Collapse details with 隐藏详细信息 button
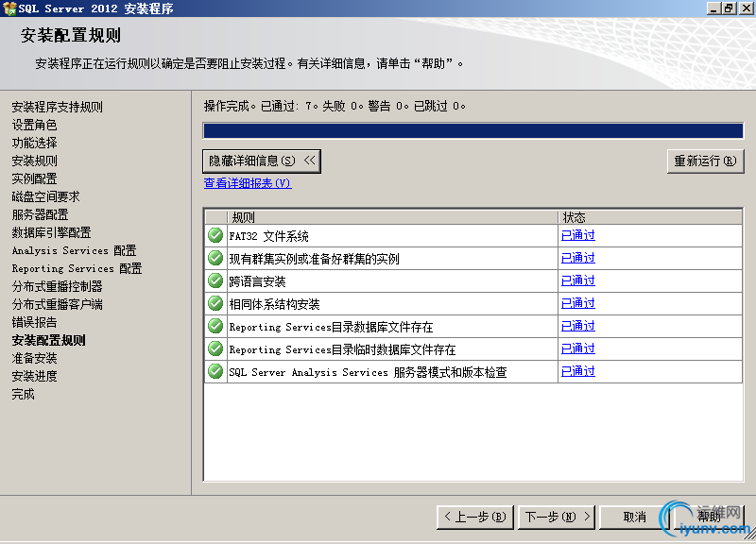The height and width of the screenshot is (544, 756). coord(262,161)
